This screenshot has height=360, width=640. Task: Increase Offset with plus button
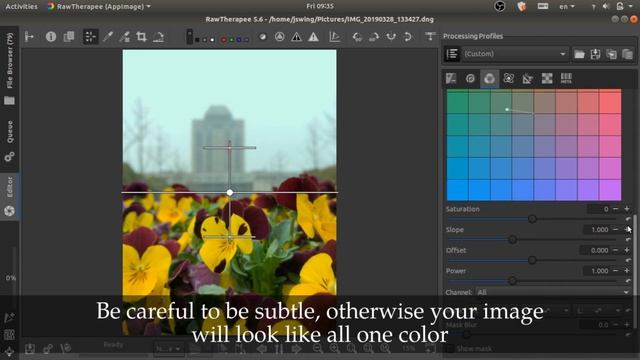[627, 250]
